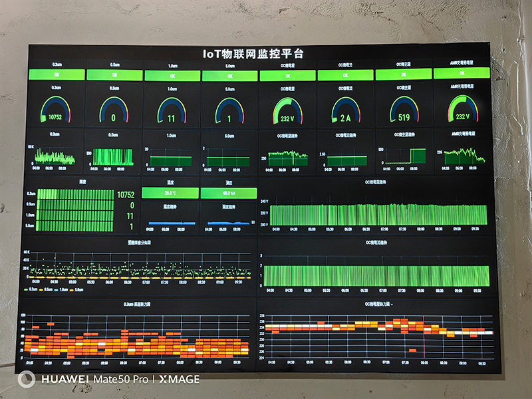Screen dimensions: 532x399
Task: Click the green 48.0 %H humidity stat
Action: click(228, 193)
